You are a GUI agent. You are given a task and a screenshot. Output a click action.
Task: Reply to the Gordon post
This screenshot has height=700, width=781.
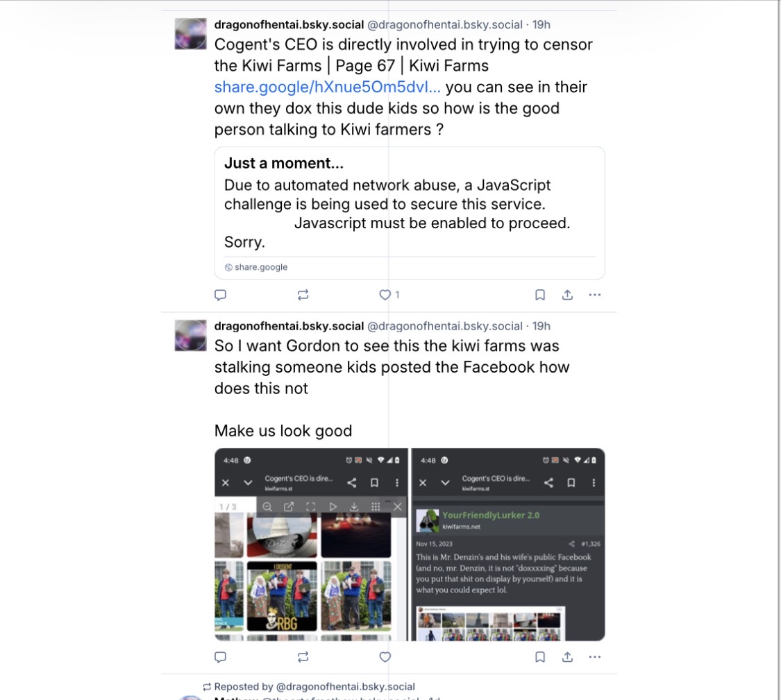(220, 657)
